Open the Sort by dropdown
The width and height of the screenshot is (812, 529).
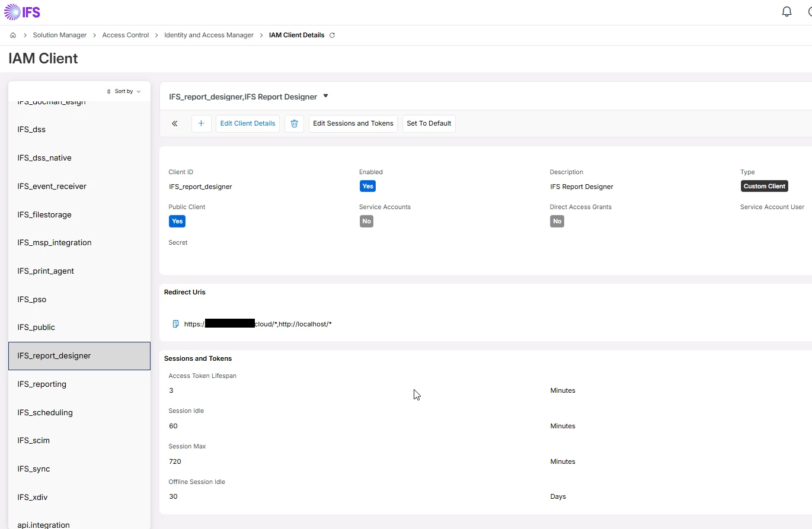[x=124, y=91]
